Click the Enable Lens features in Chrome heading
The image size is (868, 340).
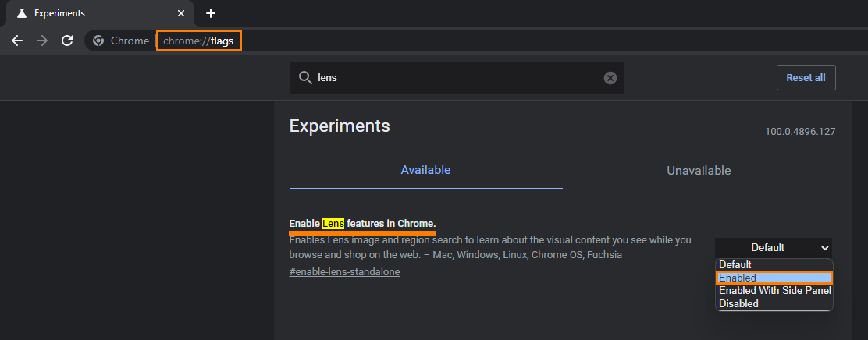pos(363,224)
